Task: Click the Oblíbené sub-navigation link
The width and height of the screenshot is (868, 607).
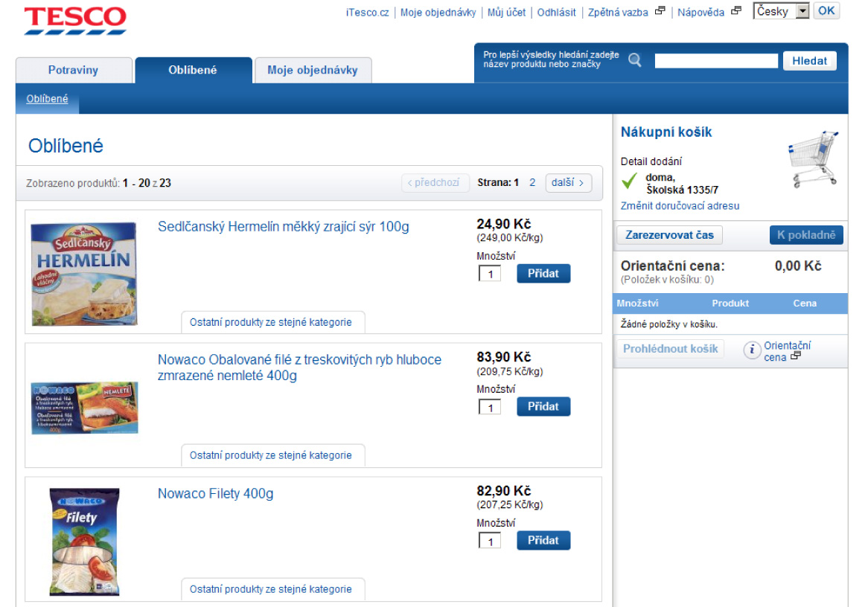Action: pos(47,99)
